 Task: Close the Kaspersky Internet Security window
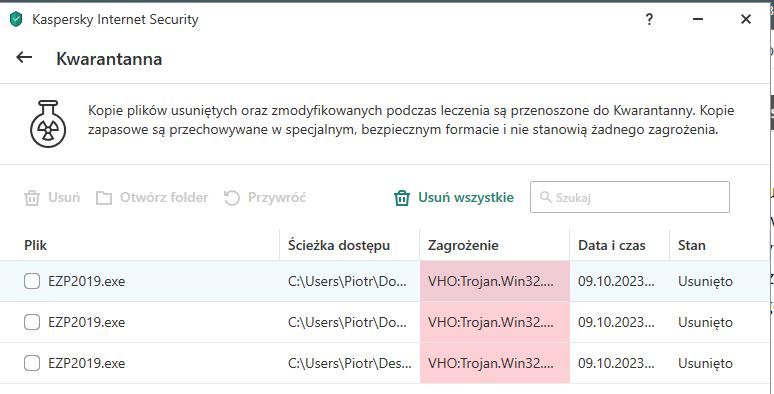tap(746, 20)
